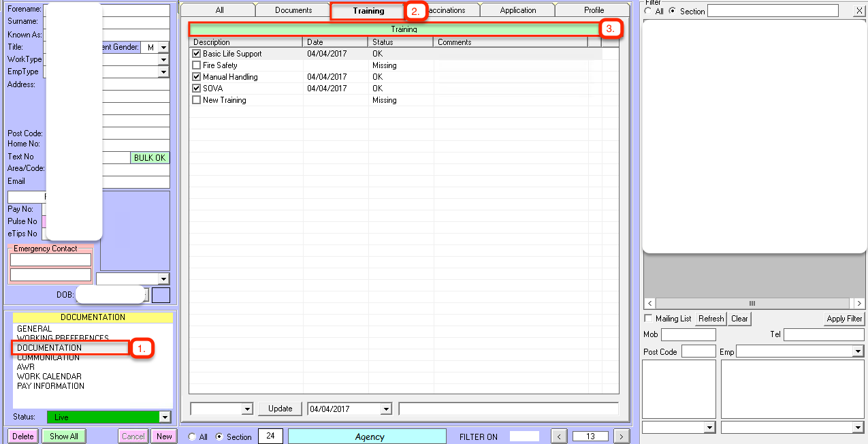868x444 pixels.
Task: Click the Update button
Action: click(280, 409)
